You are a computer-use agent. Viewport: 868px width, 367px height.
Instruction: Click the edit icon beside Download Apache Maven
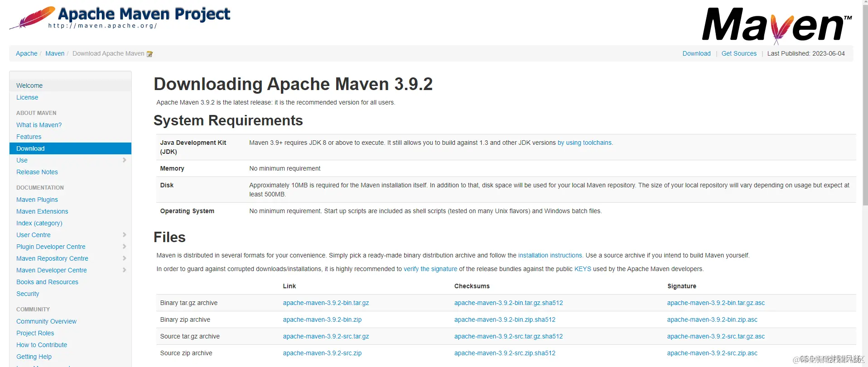(149, 54)
